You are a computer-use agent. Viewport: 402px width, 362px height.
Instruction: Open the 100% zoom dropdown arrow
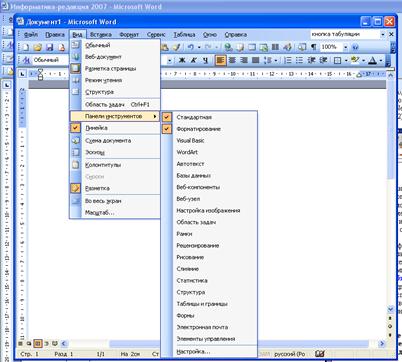(346, 47)
